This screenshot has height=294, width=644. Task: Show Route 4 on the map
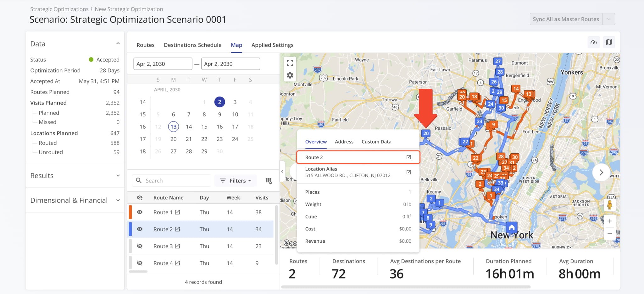140,263
